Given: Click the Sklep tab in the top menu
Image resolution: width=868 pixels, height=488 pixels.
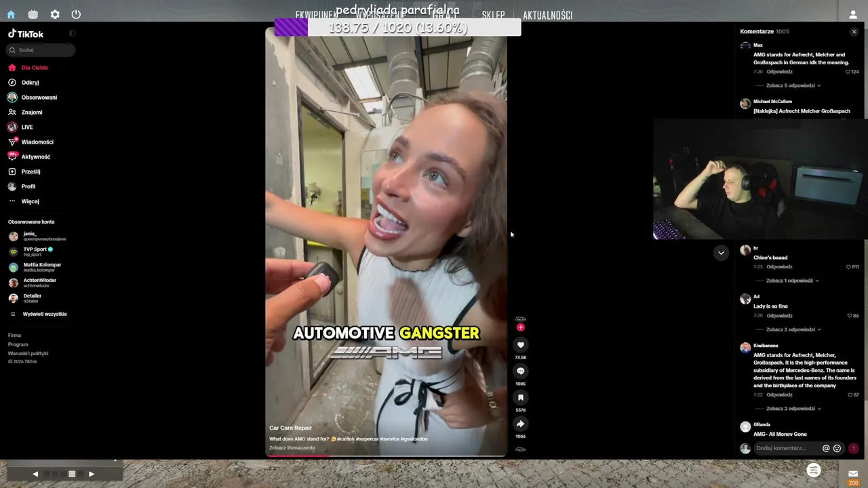Looking at the screenshot, I should click(x=493, y=15).
